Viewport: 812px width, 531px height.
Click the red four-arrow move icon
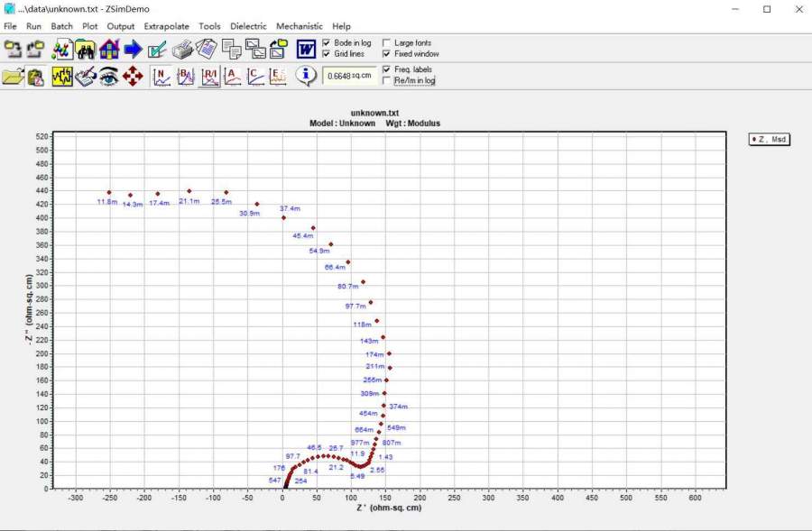134,76
